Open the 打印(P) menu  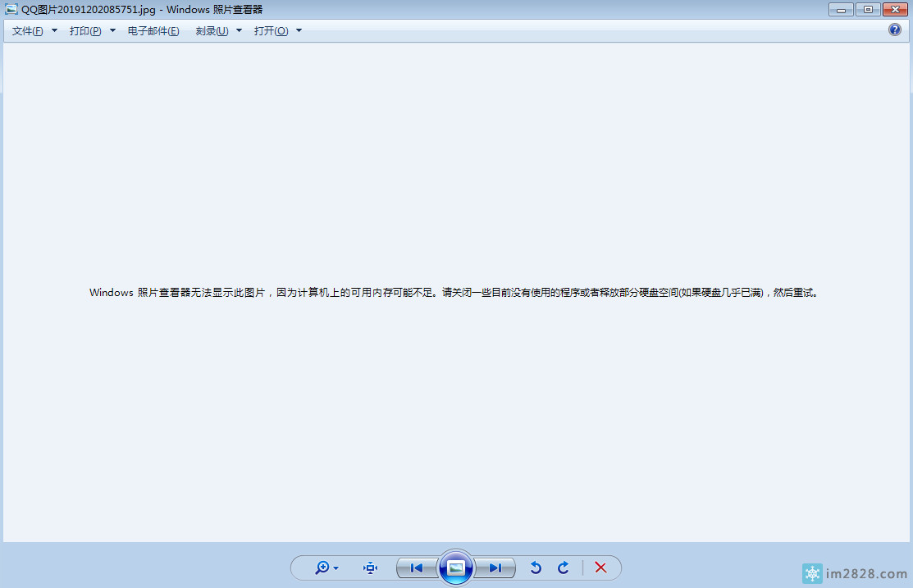point(85,31)
